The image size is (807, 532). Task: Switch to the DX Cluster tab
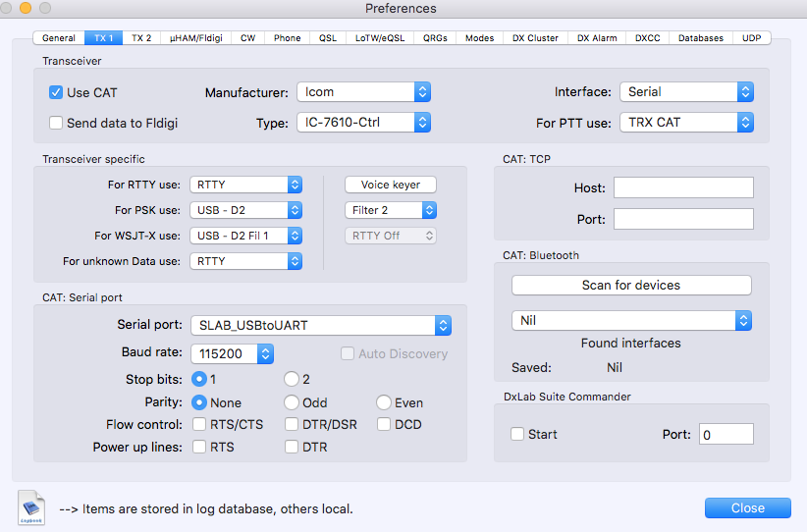535,38
